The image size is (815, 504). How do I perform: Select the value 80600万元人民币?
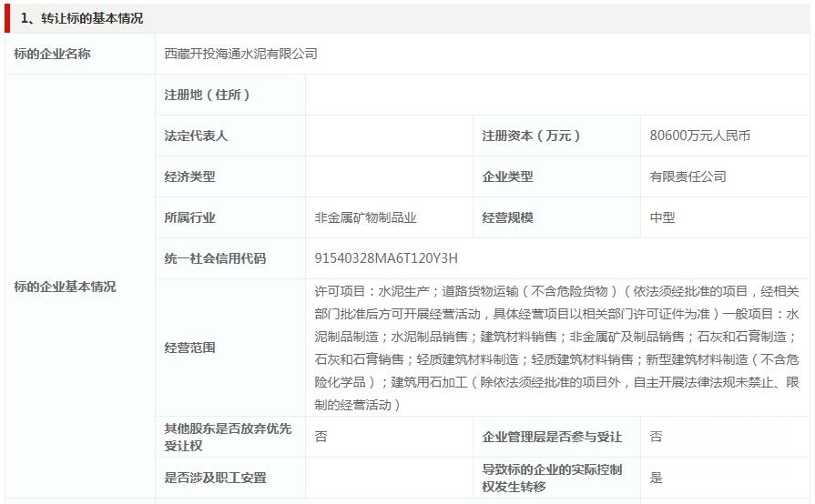[x=699, y=136]
